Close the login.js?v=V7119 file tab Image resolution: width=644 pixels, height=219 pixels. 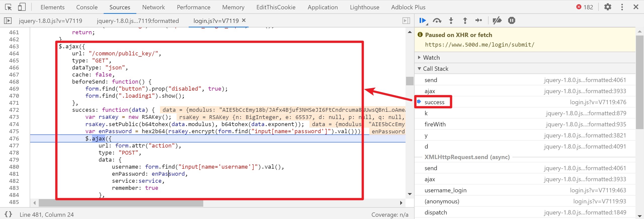point(244,20)
